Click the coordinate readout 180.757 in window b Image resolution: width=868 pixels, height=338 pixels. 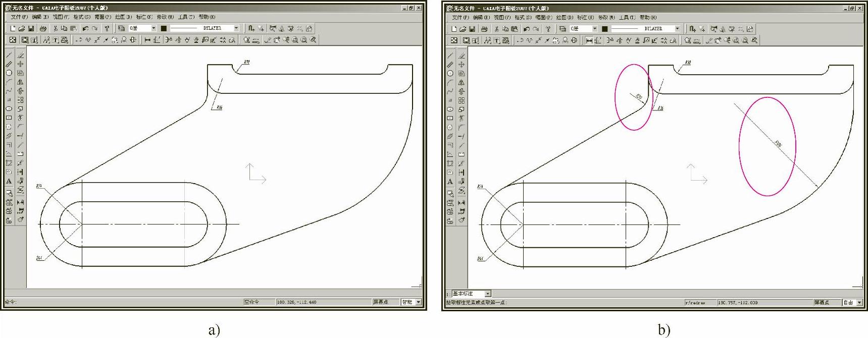(x=764, y=303)
